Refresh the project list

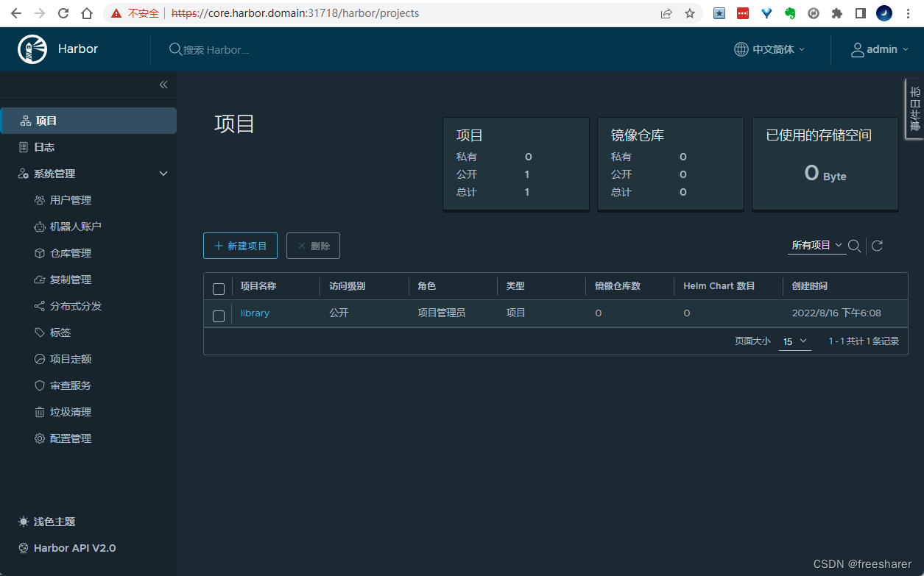point(877,246)
